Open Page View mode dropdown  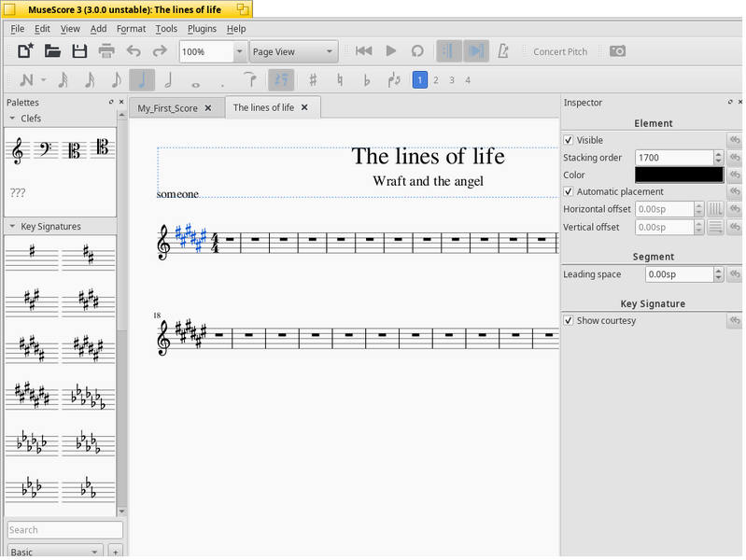(293, 51)
